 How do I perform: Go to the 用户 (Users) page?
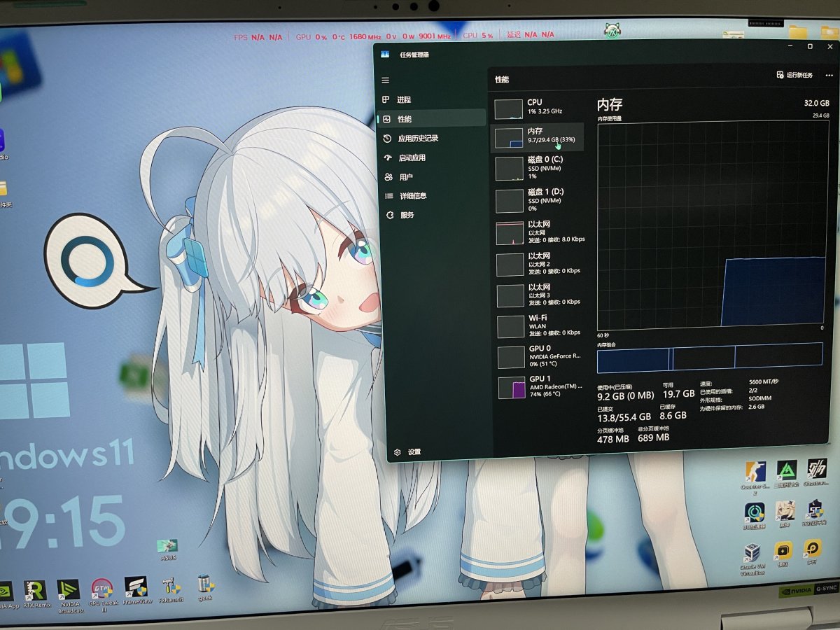(405, 177)
